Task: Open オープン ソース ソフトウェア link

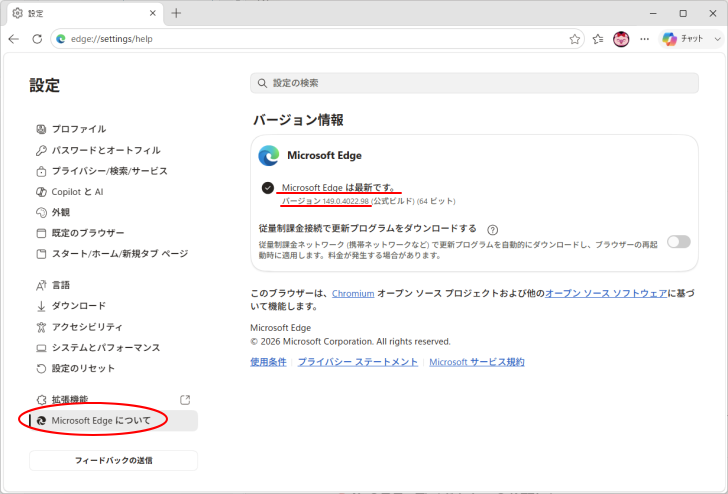Action: coord(606,293)
